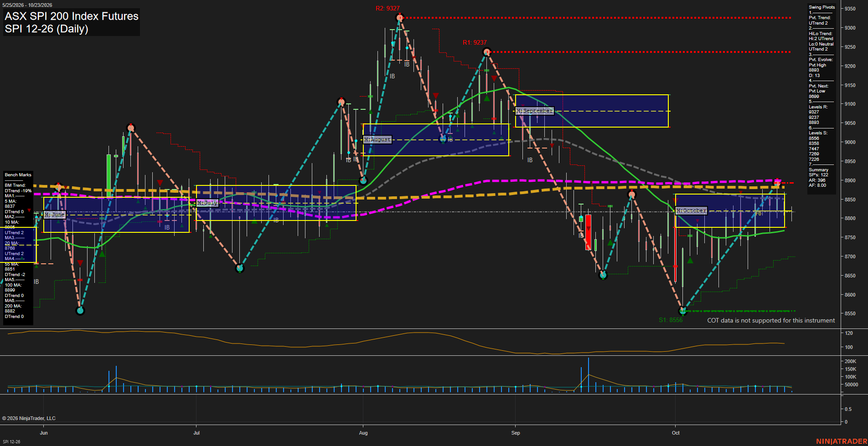This screenshot has width=868, height=446.
Task: Select the M:October monthly range label
Action: pyautogui.click(x=691, y=210)
